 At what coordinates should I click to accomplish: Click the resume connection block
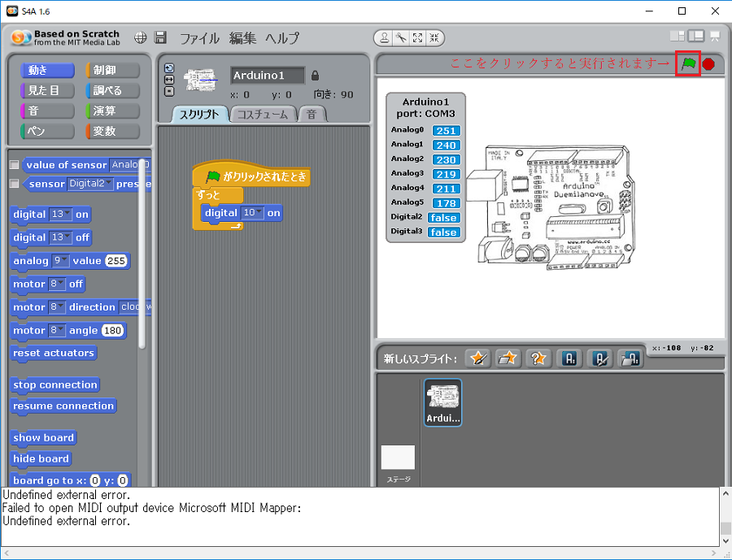(x=63, y=406)
